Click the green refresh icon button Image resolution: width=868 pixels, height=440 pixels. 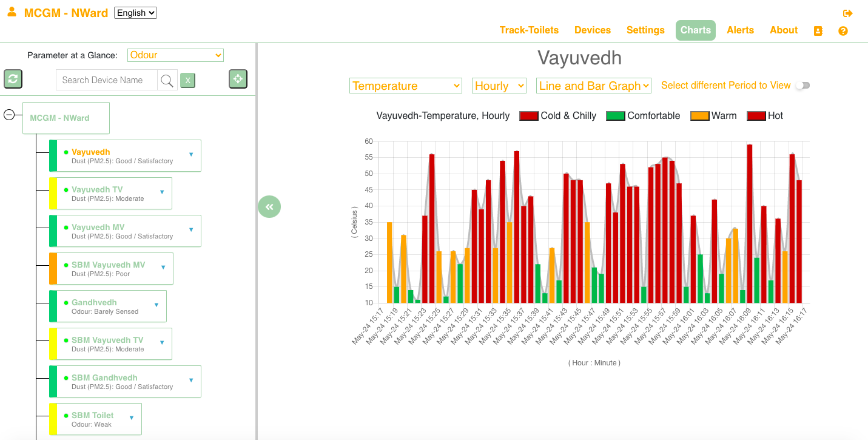(x=13, y=79)
